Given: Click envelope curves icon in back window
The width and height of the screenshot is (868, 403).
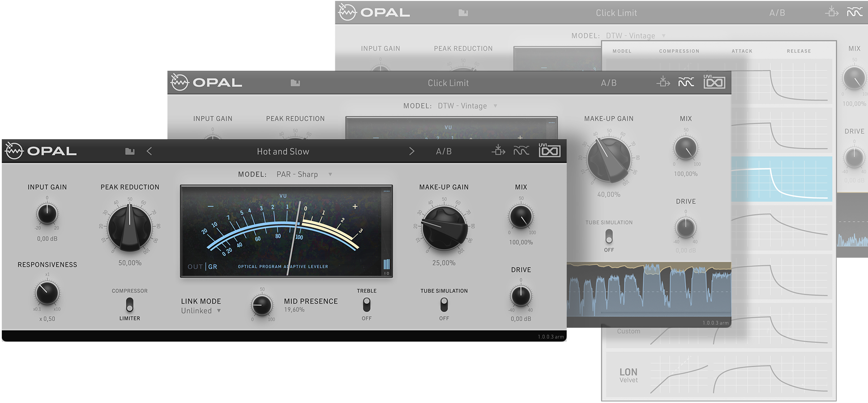Looking at the screenshot, I should [x=855, y=13].
